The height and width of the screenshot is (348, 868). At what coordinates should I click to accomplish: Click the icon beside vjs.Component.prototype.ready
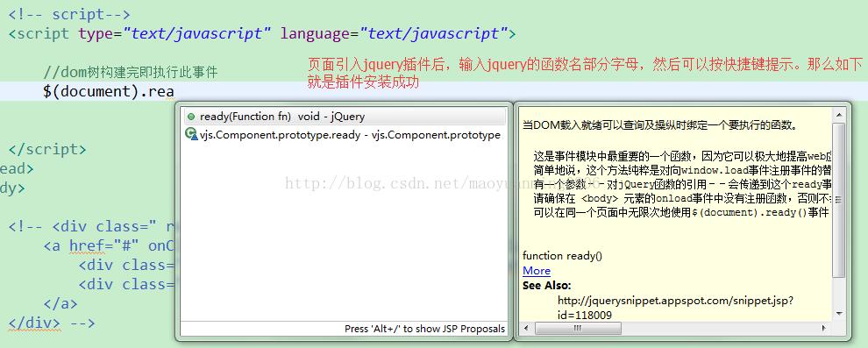coord(191,134)
